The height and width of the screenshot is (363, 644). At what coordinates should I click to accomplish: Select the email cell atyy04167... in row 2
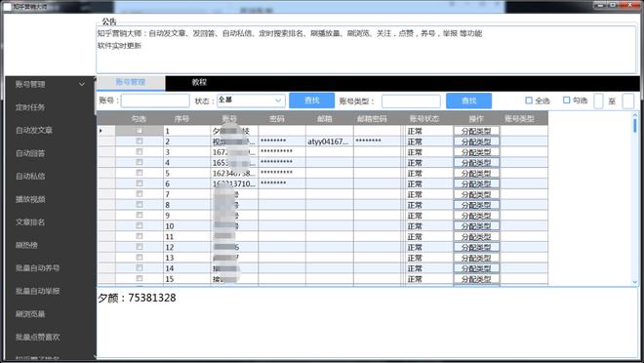330,141
